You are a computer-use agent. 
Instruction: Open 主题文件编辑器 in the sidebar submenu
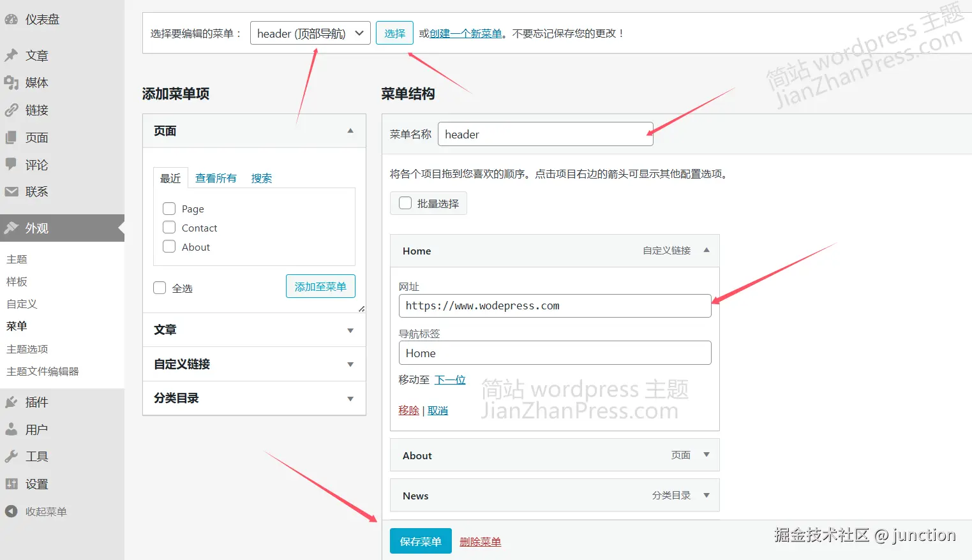coord(43,371)
